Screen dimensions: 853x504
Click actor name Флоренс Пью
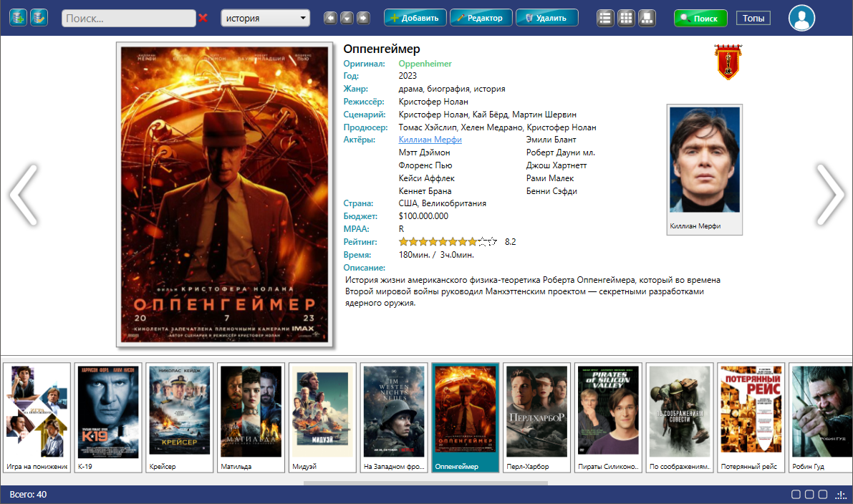coord(425,165)
